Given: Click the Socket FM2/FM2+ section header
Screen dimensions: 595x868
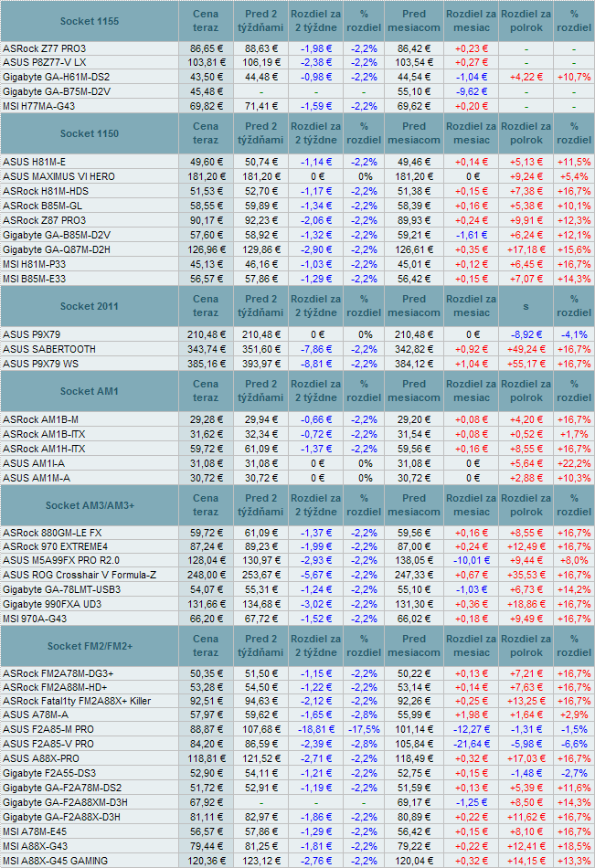Looking at the screenshot, I should (90, 645).
